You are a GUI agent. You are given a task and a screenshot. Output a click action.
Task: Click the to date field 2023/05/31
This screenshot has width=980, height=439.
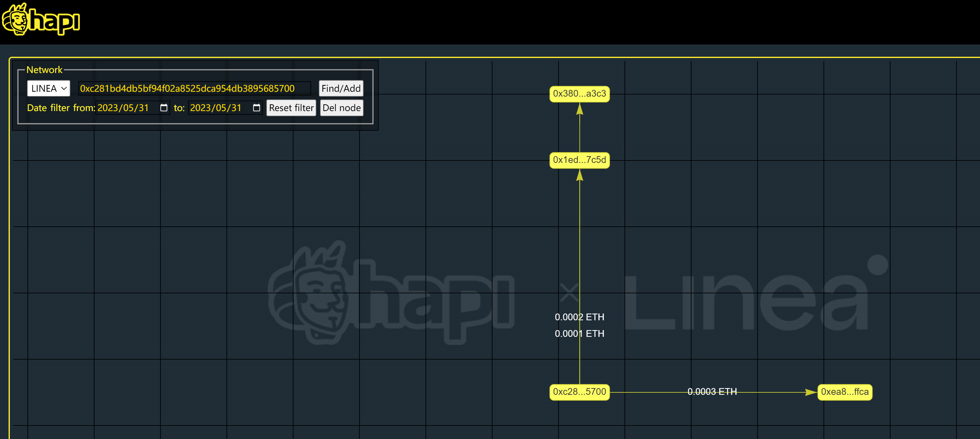[x=225, y=108]
